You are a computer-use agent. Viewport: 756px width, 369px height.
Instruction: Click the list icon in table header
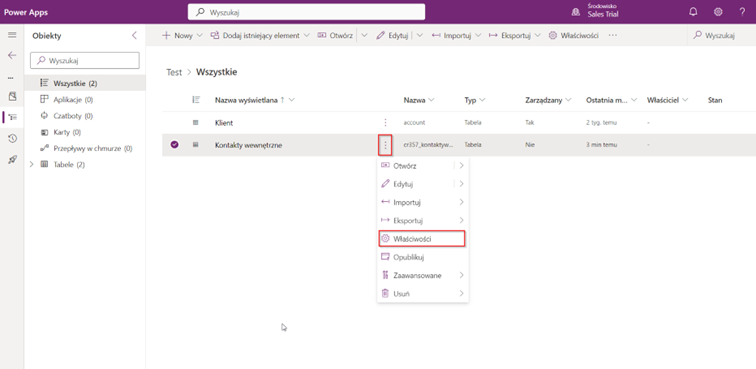(x=196, y=100)
